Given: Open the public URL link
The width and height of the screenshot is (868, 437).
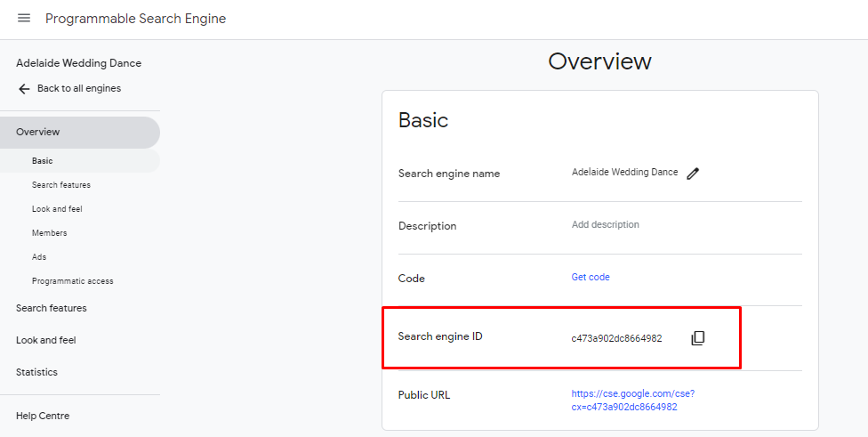Looking at the screenshot, I should pyautogui.click(x=632, y=401).
